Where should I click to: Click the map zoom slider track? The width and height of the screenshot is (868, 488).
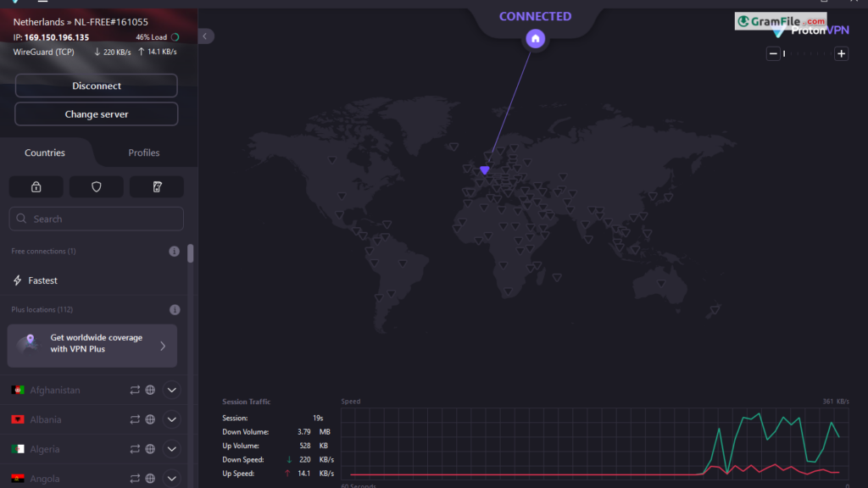807,54
